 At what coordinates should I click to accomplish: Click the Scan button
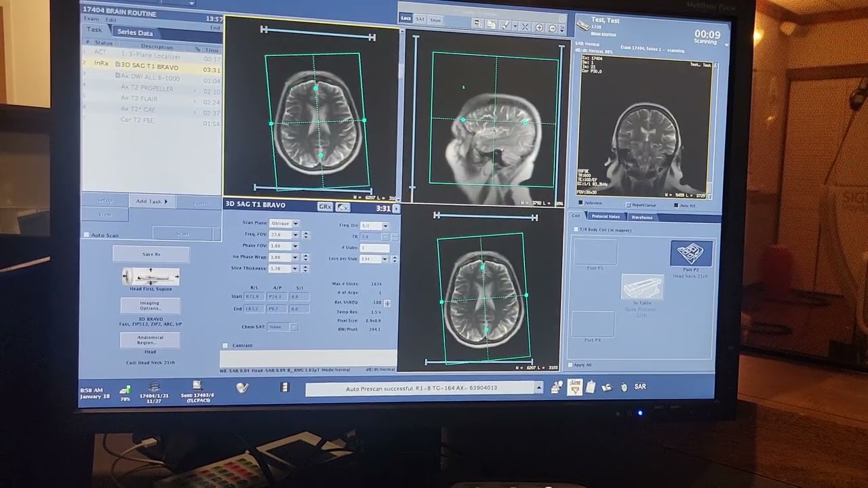pyautogui.click(x=183, y=234)
